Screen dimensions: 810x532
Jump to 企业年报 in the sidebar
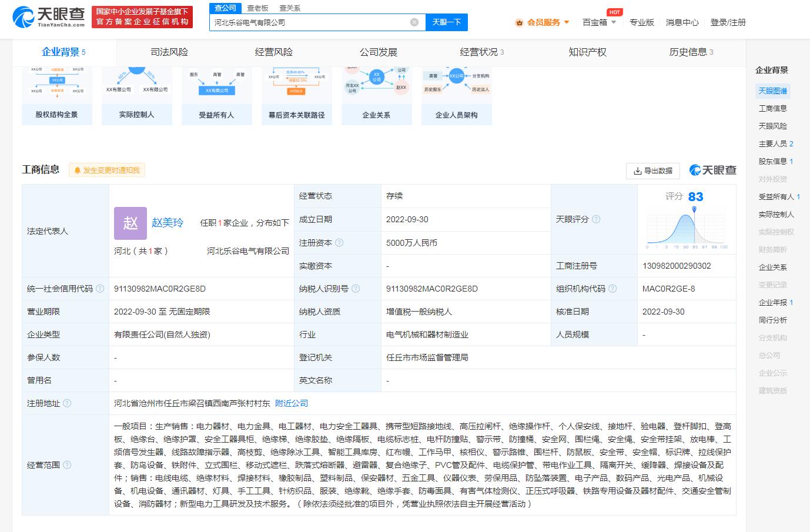point(776,303)
